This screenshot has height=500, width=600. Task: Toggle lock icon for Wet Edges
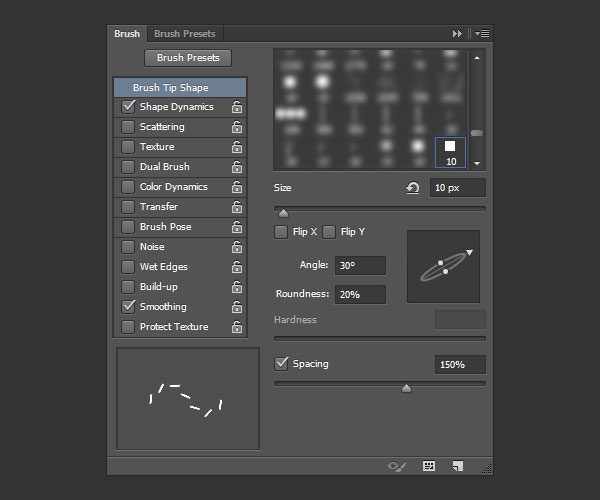[237, 267]
